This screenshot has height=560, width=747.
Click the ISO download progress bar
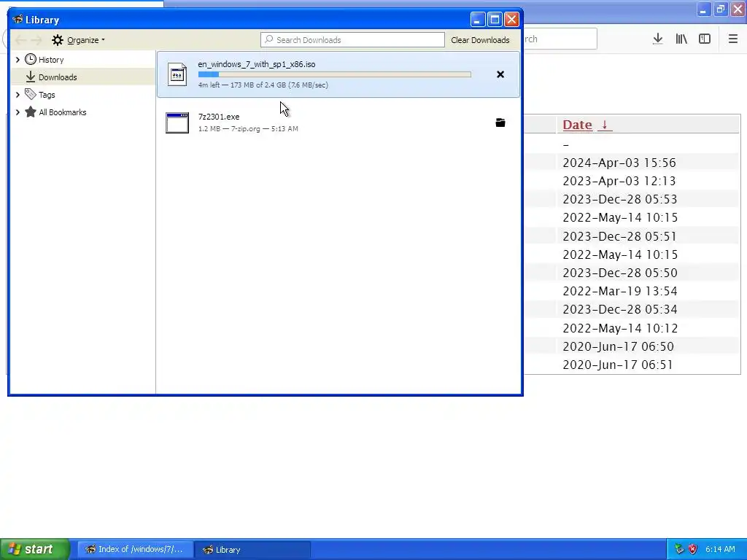(x=334, y=74)
